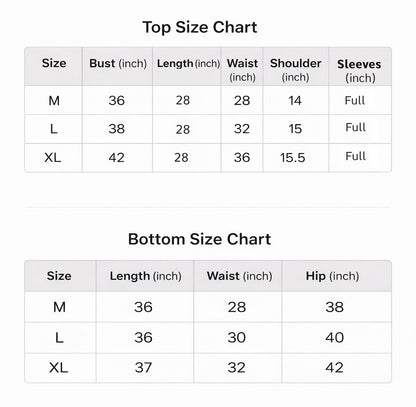Click top chart Length (inch) header
This screenshot has width=416, height=407.
[x=188, y=63]
